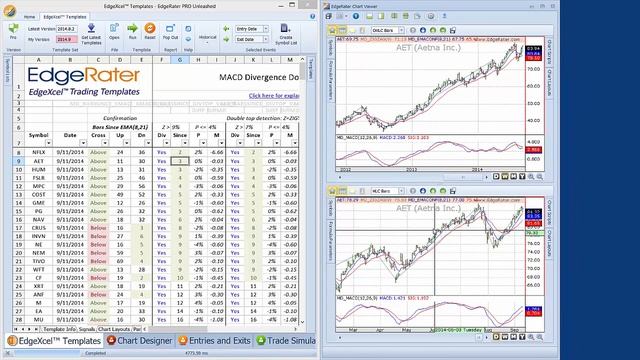640x360 pixels.
Task: Run the template with green arrow
Action: (x=132, y=28)
